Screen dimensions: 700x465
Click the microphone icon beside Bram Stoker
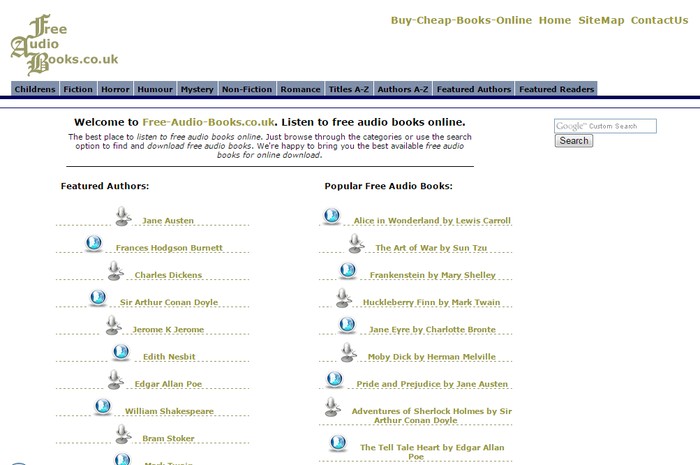[123, 434]
